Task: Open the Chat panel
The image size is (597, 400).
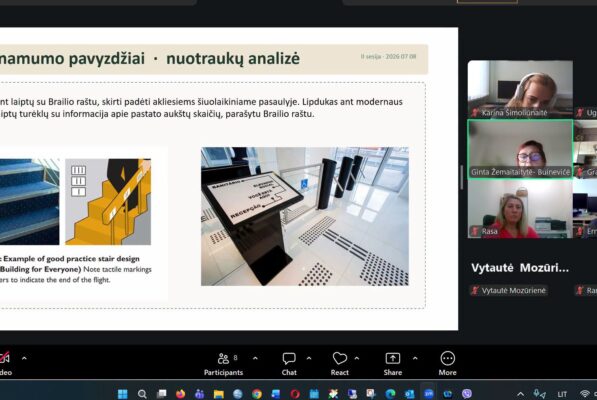Action: tap(289, 364)
